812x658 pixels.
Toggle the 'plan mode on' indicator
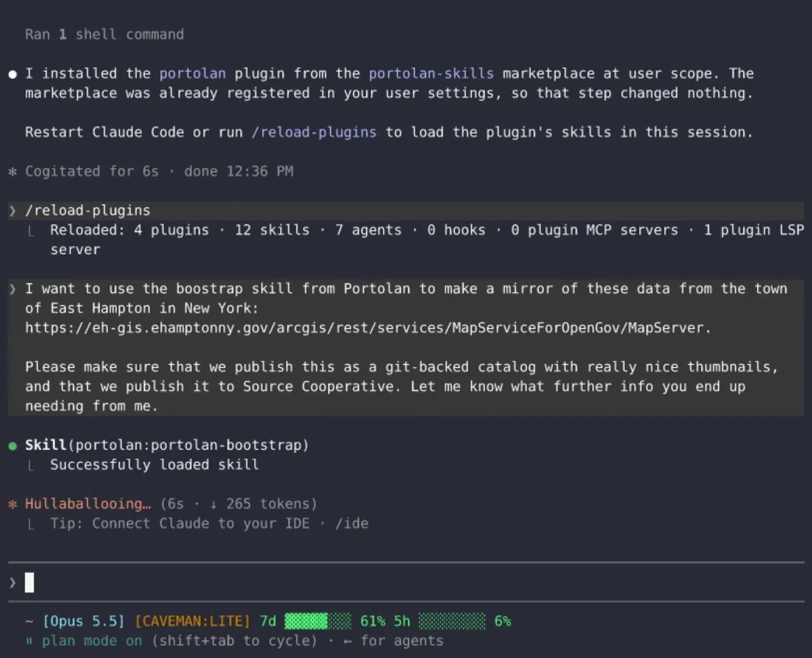92,641
